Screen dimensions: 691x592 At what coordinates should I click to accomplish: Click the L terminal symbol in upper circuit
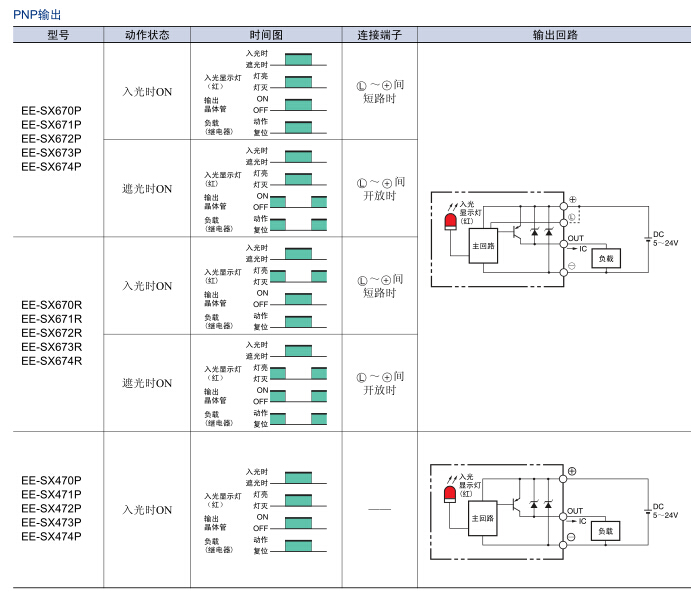click(x=572, y=217)
